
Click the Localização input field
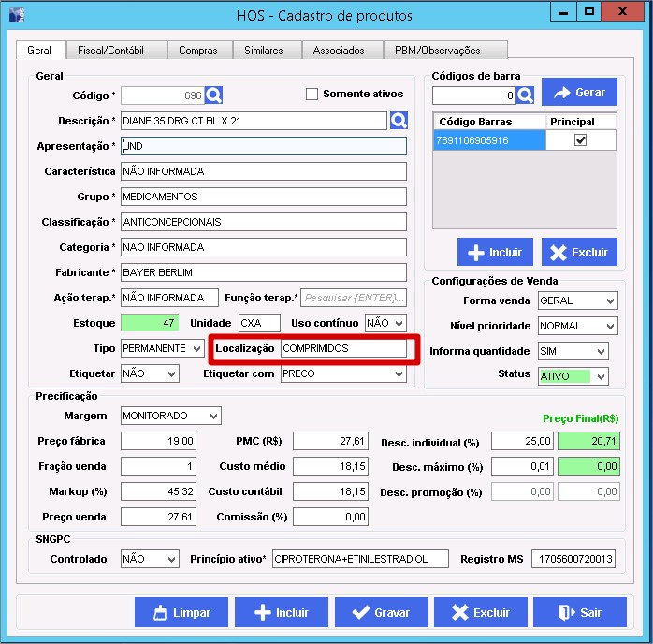point(343,348)
